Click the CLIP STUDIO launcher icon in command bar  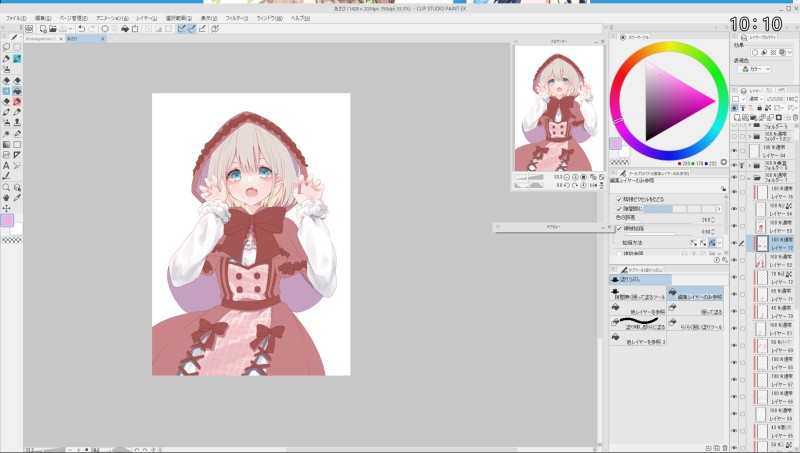(x=29, y=29)
